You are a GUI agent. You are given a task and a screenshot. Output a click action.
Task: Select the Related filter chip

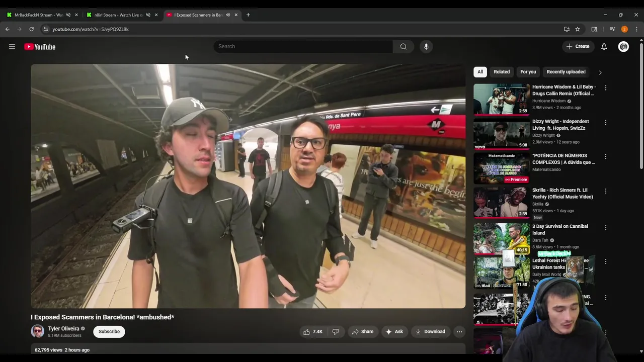[x=502, y=72]
